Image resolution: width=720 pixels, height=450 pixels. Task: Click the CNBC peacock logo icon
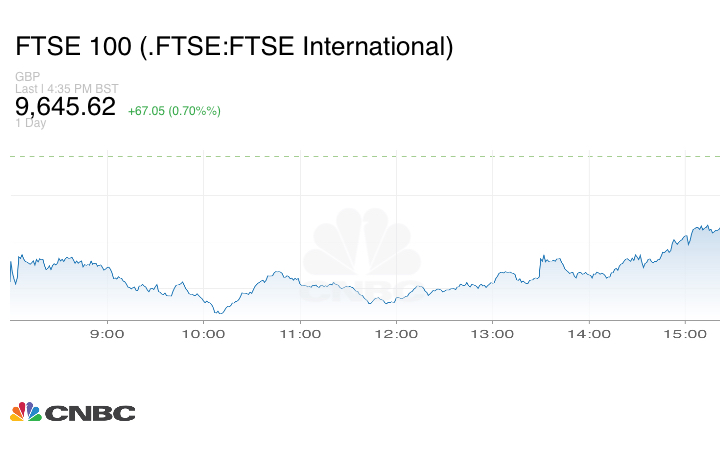tap(25, 412)
